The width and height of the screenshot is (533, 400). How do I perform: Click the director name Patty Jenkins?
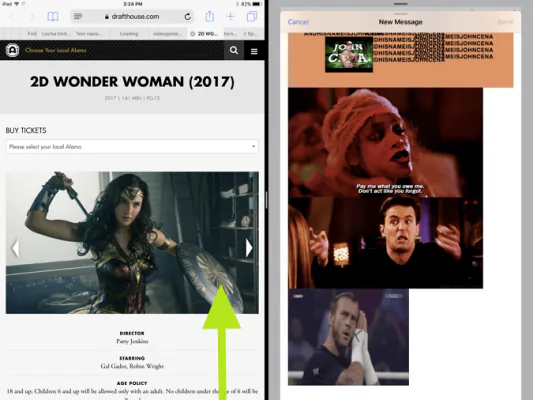click(132, 341)
